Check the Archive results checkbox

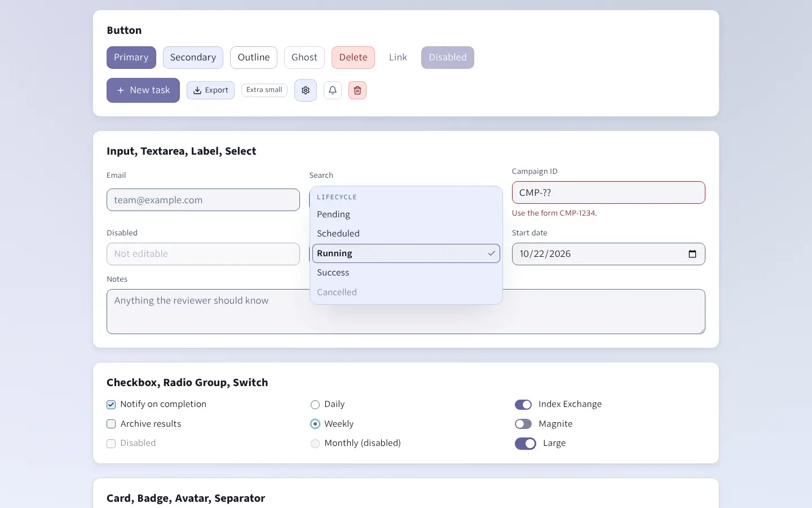(x=111, y=424)
